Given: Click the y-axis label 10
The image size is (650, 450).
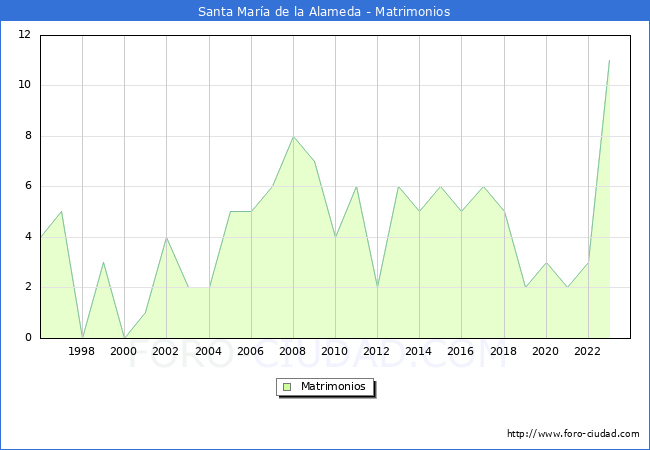Looking at the screenshot, I should coord(24,85).
